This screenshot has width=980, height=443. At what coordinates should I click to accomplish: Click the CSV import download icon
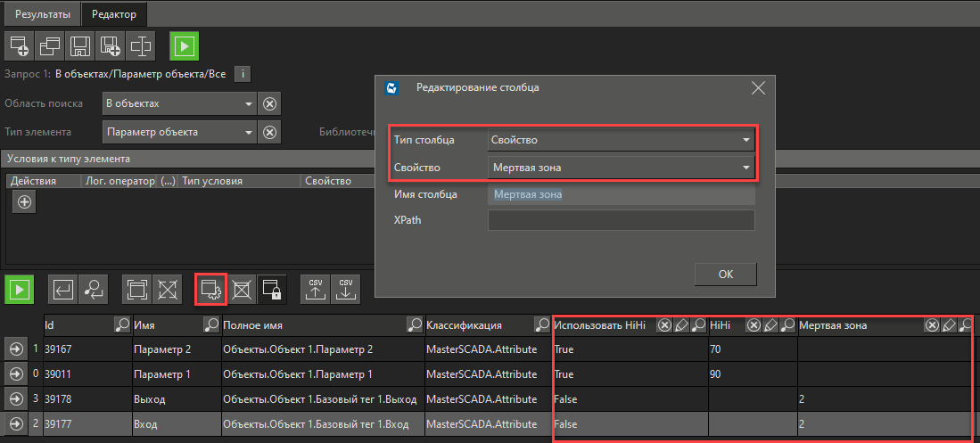(x=345, y=289)
